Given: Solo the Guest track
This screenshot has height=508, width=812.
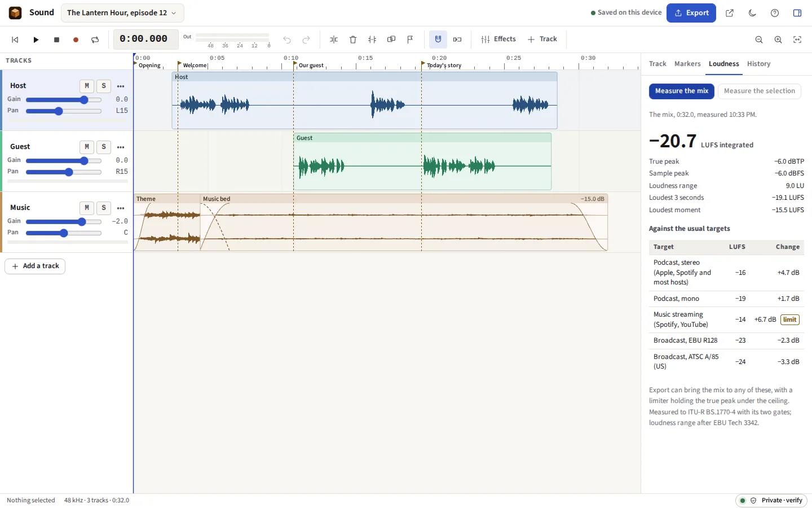Looking at the screenshot, I should [x=104, y=147].
